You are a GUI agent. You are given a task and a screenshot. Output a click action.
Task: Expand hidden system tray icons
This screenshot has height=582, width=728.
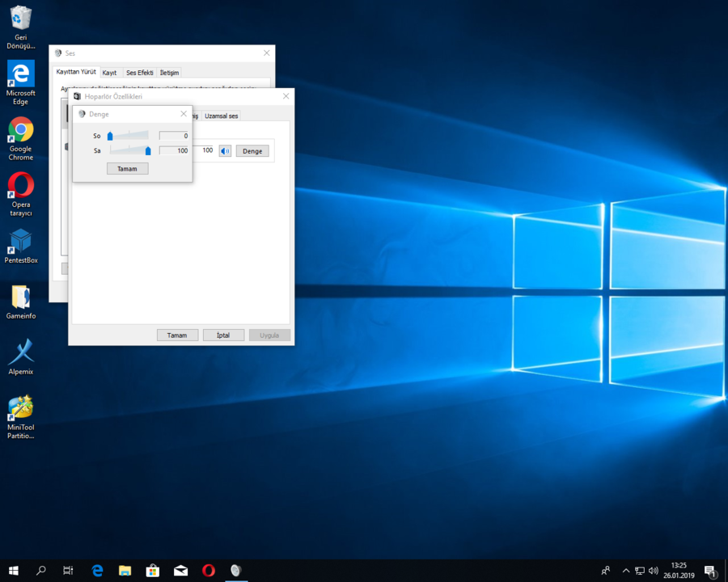pos(624,571)
